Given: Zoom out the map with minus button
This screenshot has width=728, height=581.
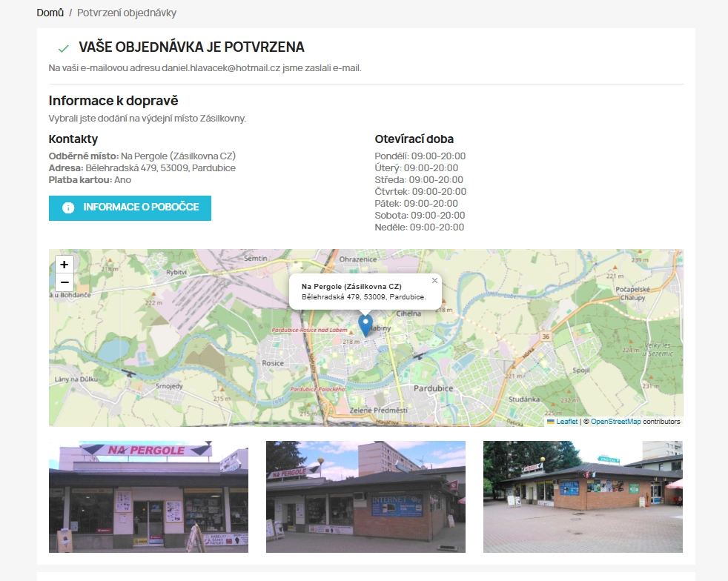Looking at the screenshot, I should tap(64, 282).
